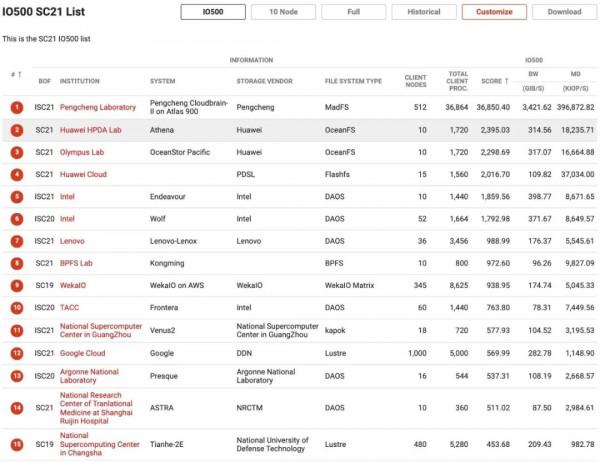Click the rank 4 red badge
Image resolution: width=600 pixels, height=462 pixels.
click(x=16, y=174)
